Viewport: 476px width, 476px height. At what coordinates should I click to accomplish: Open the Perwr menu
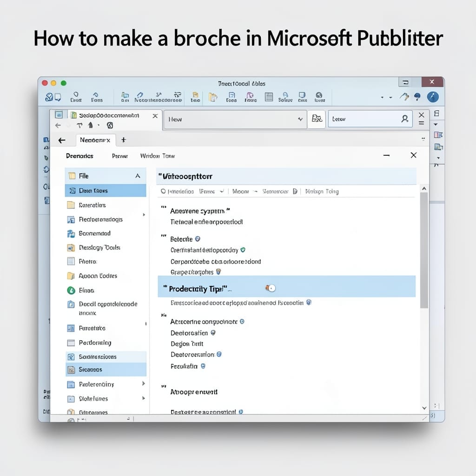click(x=119, y=156)
